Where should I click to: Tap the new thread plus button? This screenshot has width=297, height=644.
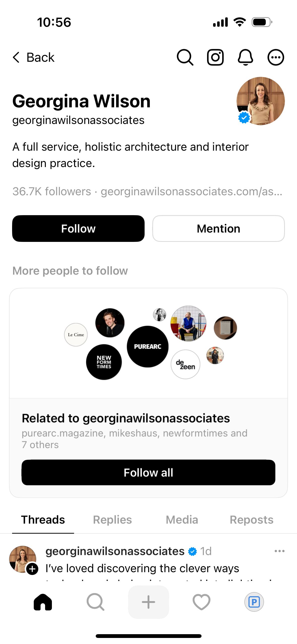pos(148,602)
